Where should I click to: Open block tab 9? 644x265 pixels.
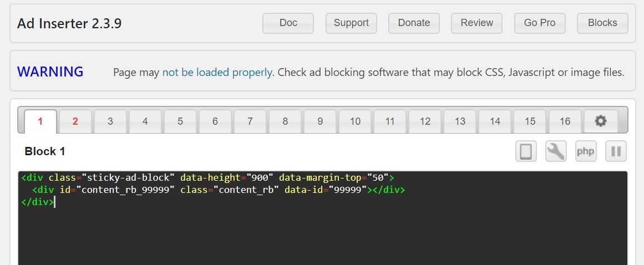(x=320, y=121)
